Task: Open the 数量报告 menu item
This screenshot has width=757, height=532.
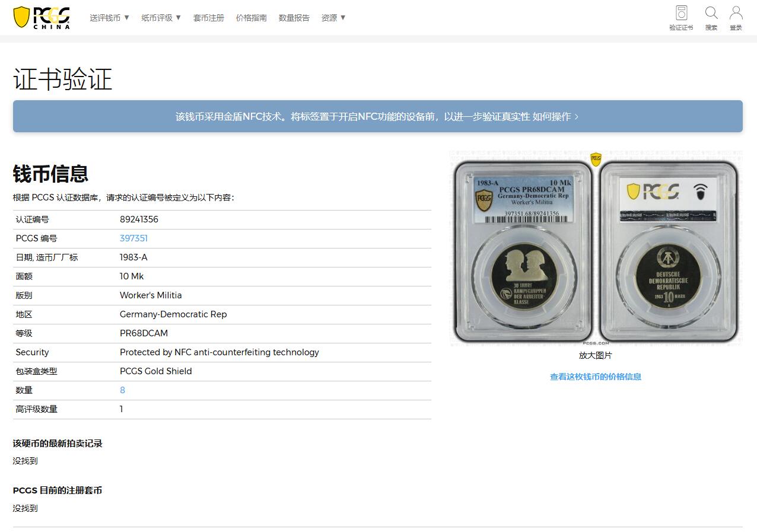Action: point(294,18)
